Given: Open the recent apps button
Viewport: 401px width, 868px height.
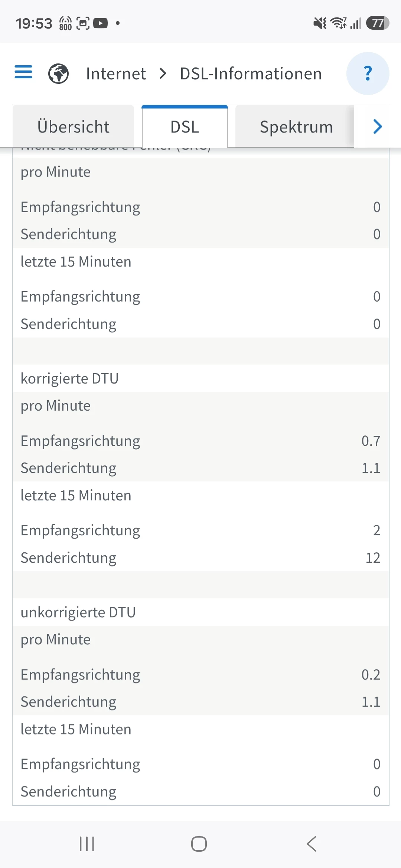Looking at the screenshot, I should (87, 844).
